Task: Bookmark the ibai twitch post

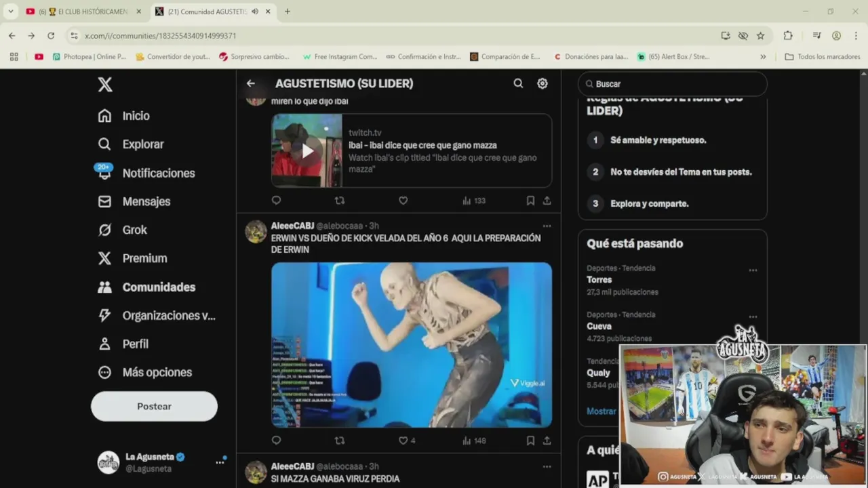Action: coord(530,201)
